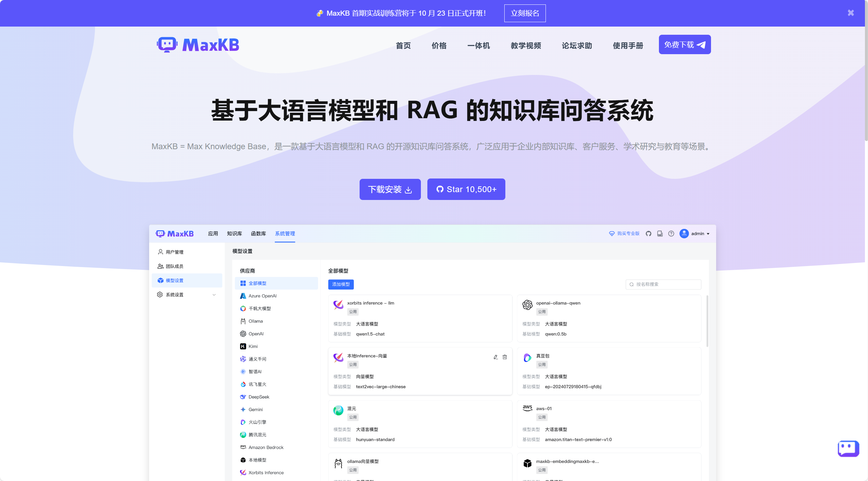
Task: Click the 下载安装 button
Action: 390,189
